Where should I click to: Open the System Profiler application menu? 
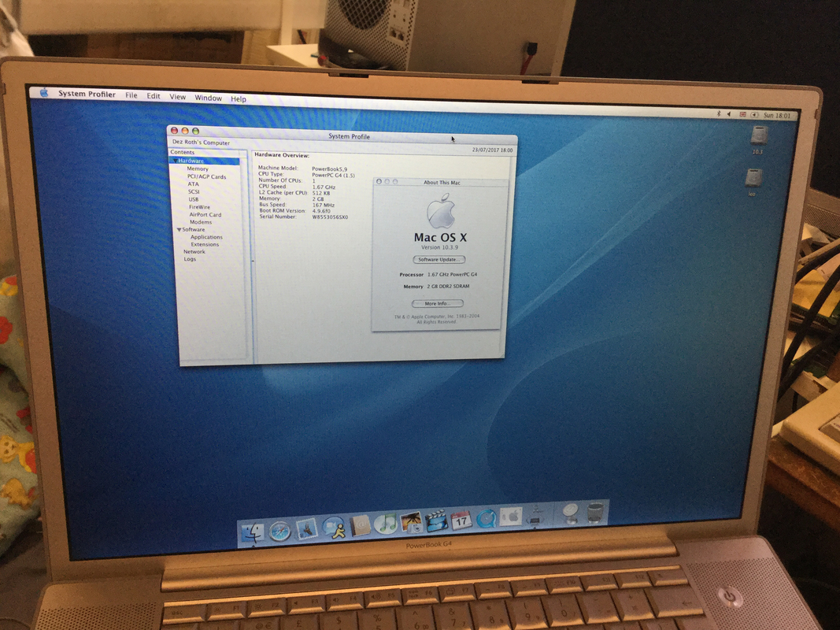(87, 94)
